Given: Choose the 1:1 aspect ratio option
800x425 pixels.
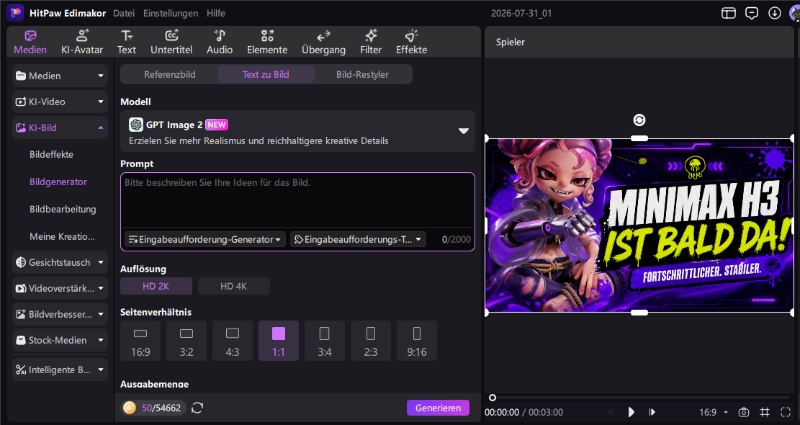Looking at the screenshot, I should 279,341.
